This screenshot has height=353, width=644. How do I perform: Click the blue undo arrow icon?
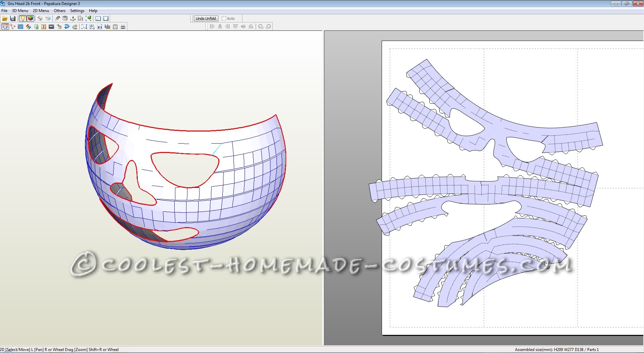[x=67, y=27]
